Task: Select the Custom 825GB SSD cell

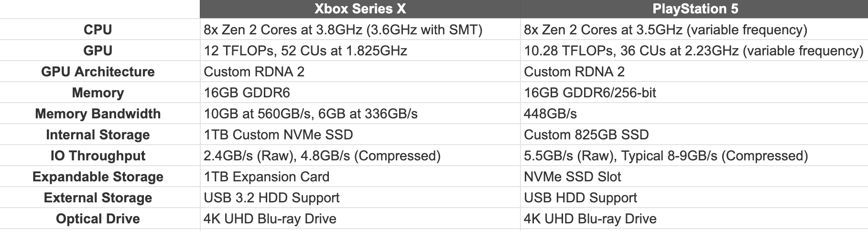Action: (586, 135)
